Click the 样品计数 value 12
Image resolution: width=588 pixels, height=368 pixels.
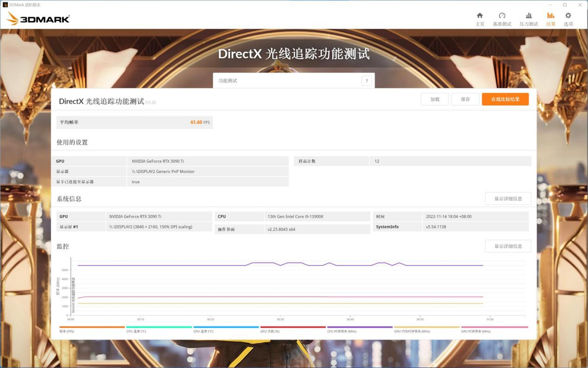point(377,161)
